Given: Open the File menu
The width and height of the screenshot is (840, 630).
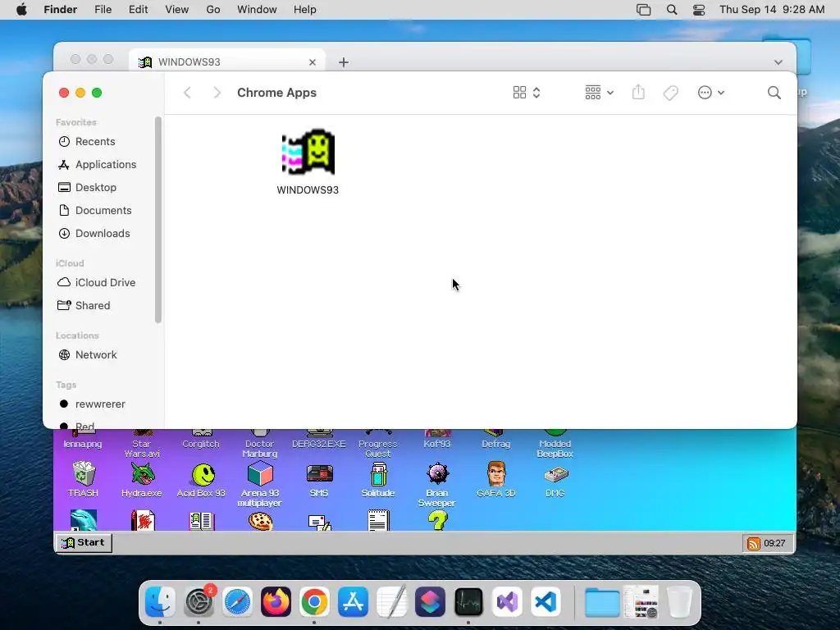Looking at the screenshot, I should 103,10.
